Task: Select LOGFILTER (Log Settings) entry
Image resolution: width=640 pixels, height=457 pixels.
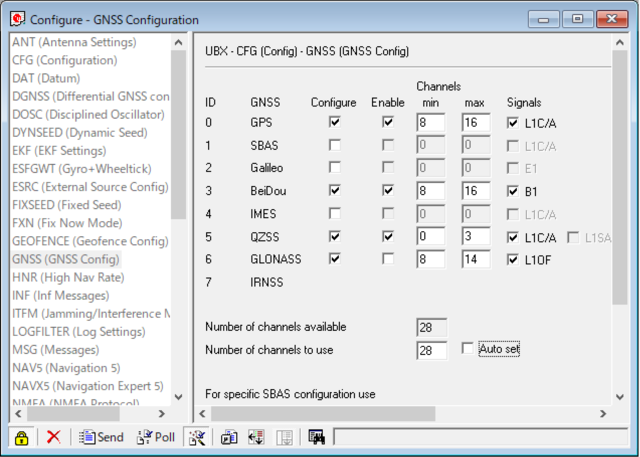Action: [79, 332]
